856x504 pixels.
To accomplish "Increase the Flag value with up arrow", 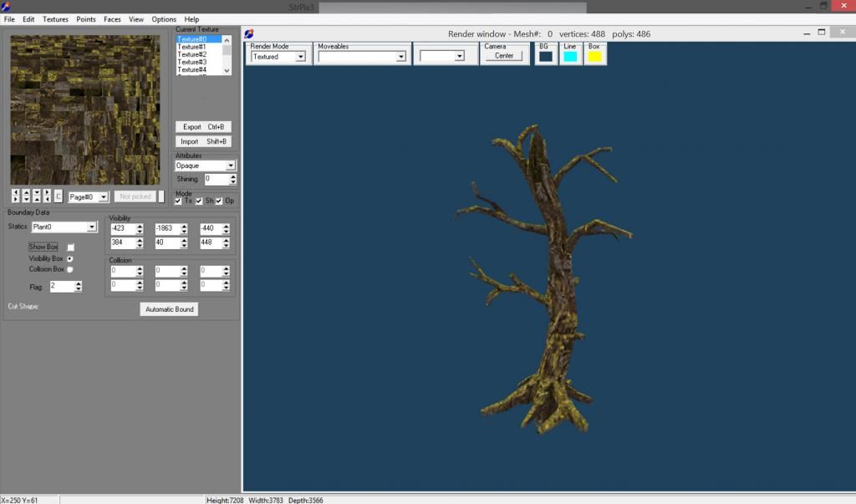I will (79, 284).
